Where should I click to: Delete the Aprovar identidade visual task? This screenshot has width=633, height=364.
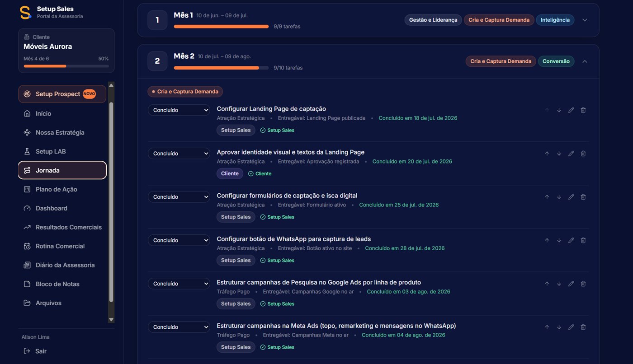tap(583, 154)
